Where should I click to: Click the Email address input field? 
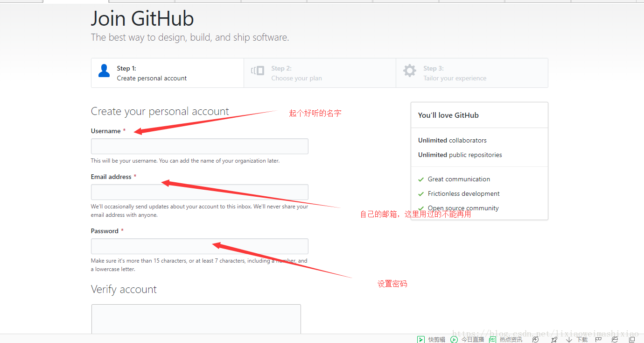pos(199,192)
